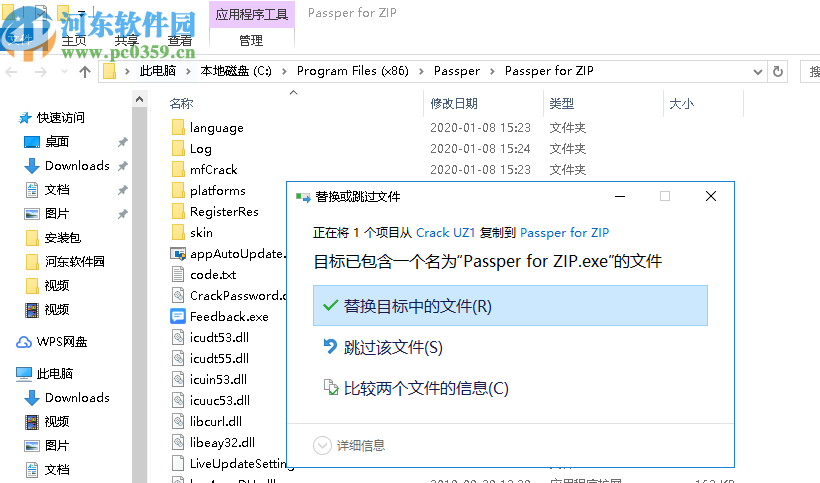Sort by 大小 column header
The width and height of the screenshot is (820, 483).
681,104
